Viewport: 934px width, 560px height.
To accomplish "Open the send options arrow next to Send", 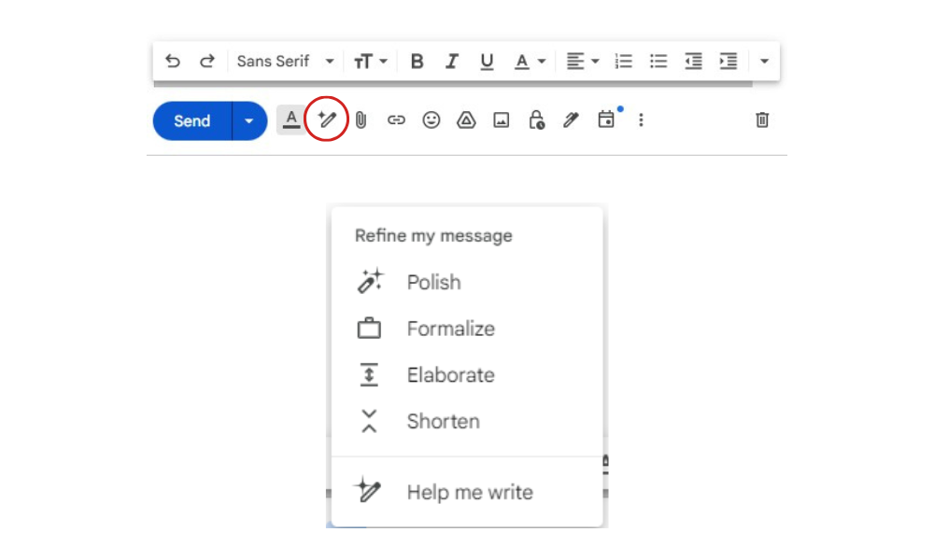I will pyautogui.click(x=249, y=120).
